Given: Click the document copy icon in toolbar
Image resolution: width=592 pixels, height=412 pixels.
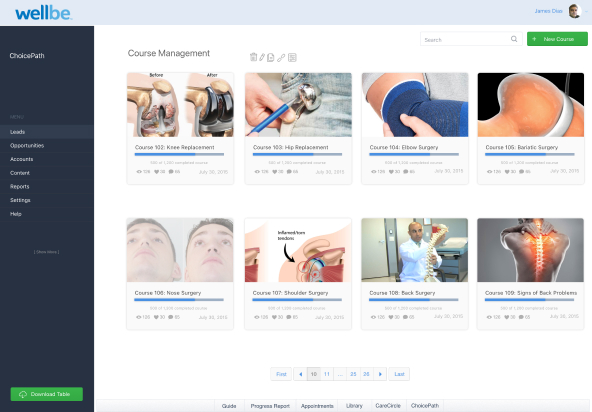Looking at the screenshot, I should (x=271, y=57).
